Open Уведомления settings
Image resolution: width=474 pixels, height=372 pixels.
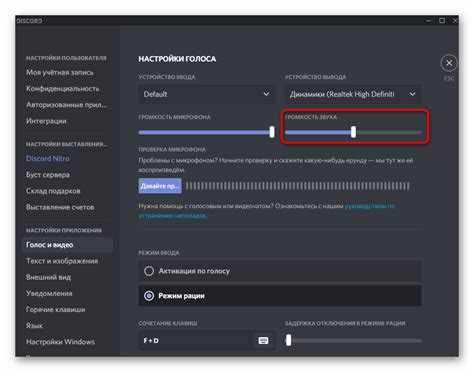point(49,293)
